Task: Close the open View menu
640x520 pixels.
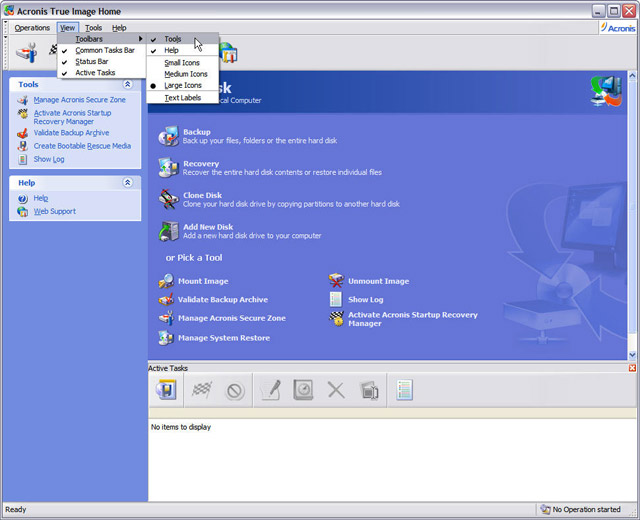Action: [67, 28]
